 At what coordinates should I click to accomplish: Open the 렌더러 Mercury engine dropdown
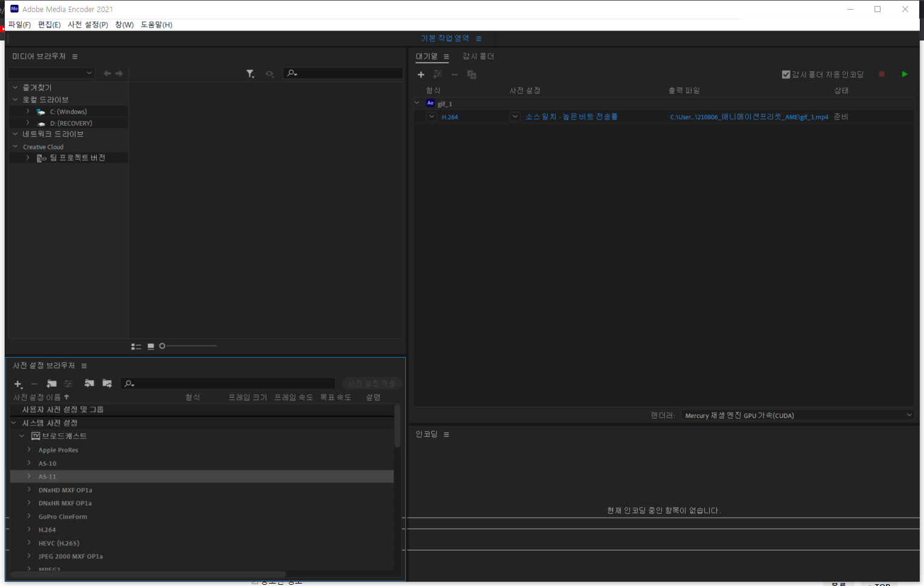(x=797, y=415)
